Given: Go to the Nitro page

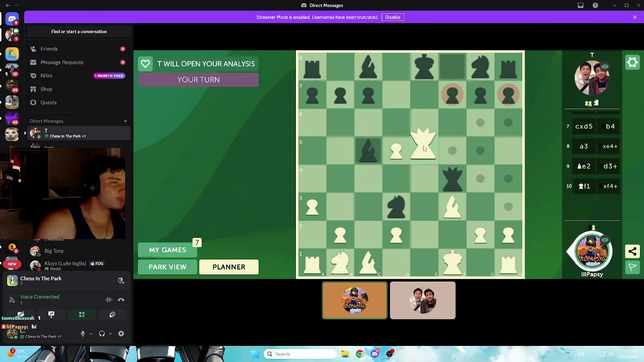Looking at the screenshot, I should pyautogui.click(x=78, y=75).
